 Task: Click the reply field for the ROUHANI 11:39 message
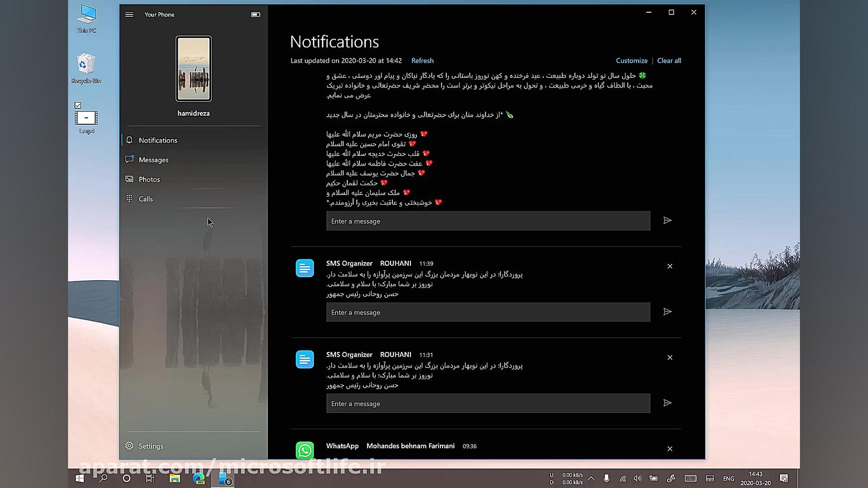[488, 312]
